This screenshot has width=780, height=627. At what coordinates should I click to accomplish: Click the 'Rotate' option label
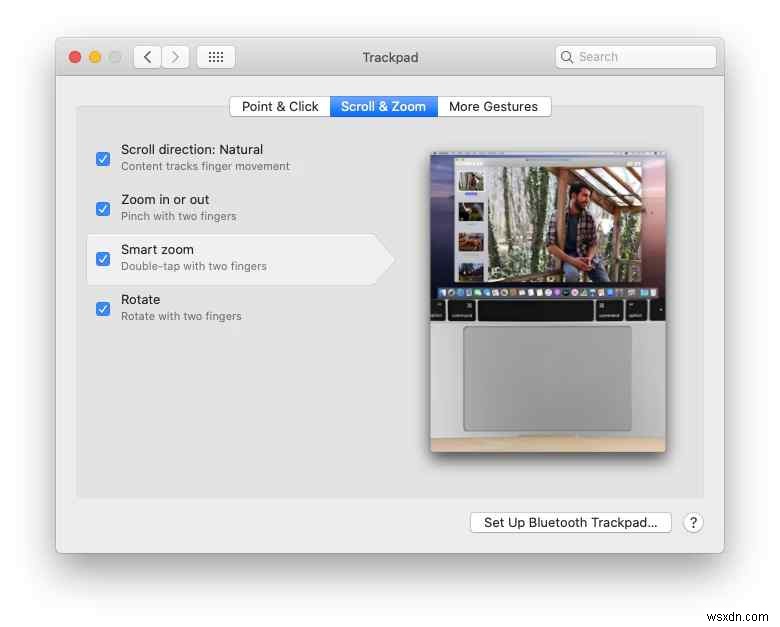(141, 300)
